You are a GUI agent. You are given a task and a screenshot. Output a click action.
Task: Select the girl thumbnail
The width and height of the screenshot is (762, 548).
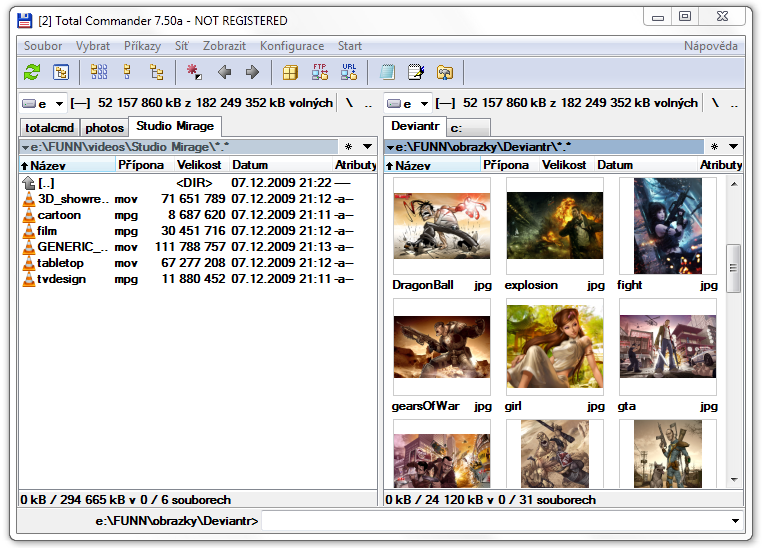[554, 347]
